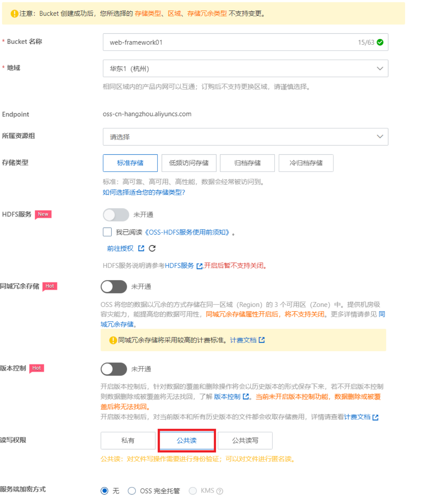Click the 存储类型 label
423x504 pixels.
[15, 163]
